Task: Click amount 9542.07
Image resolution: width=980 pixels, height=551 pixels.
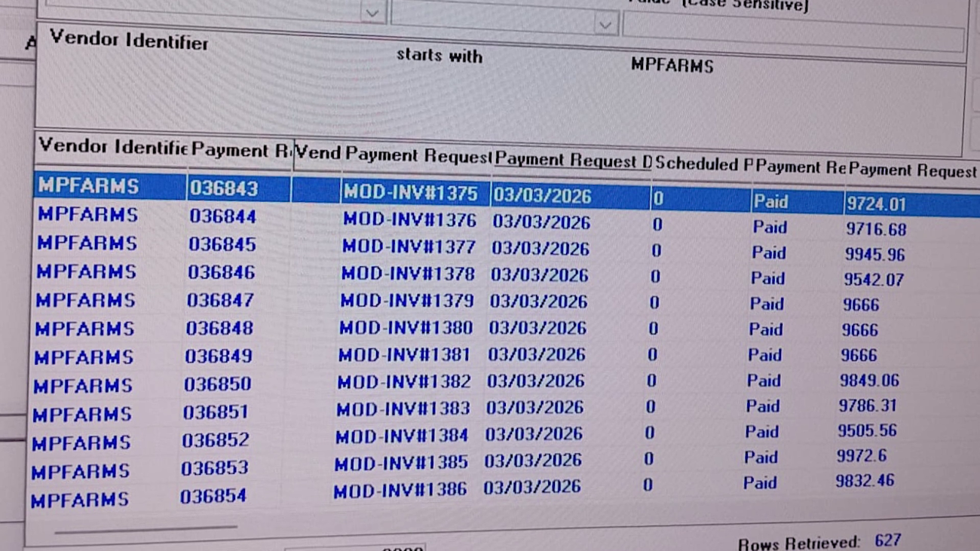Action: point(874,280)
